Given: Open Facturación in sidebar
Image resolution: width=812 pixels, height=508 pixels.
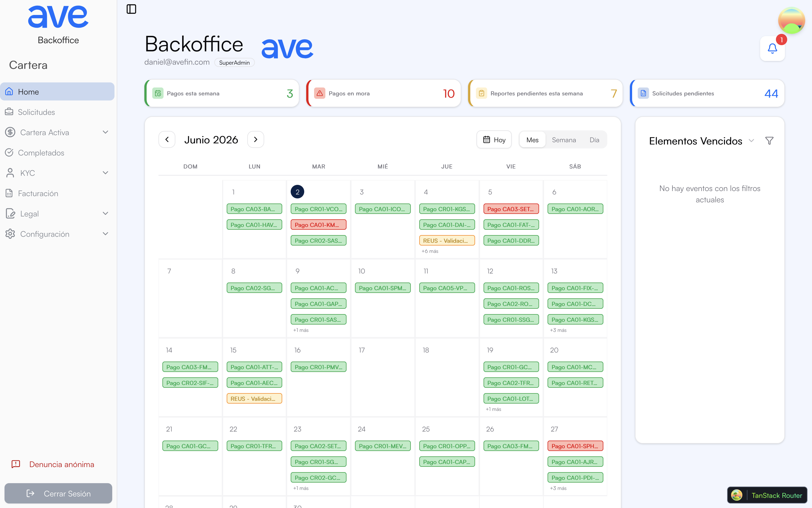Looking at the screenshot, I should (57, 193).
